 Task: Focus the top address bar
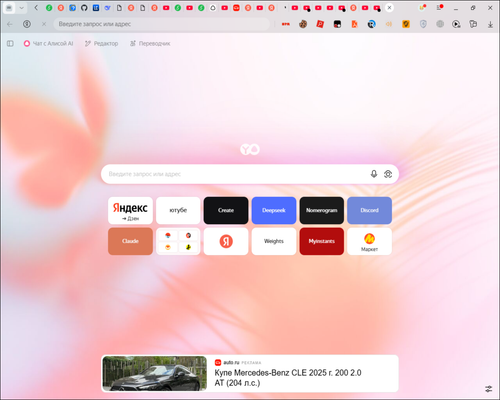coord(161,24)
